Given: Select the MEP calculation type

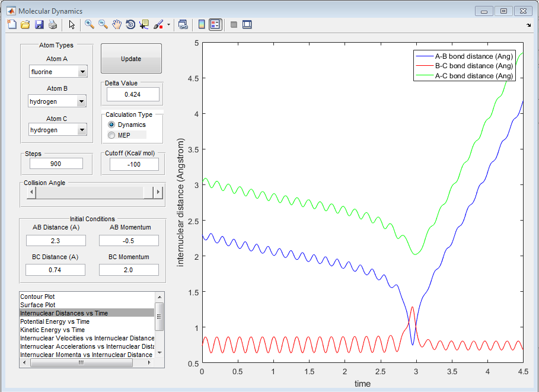Looking at the screenshot, I should [111, 135].
